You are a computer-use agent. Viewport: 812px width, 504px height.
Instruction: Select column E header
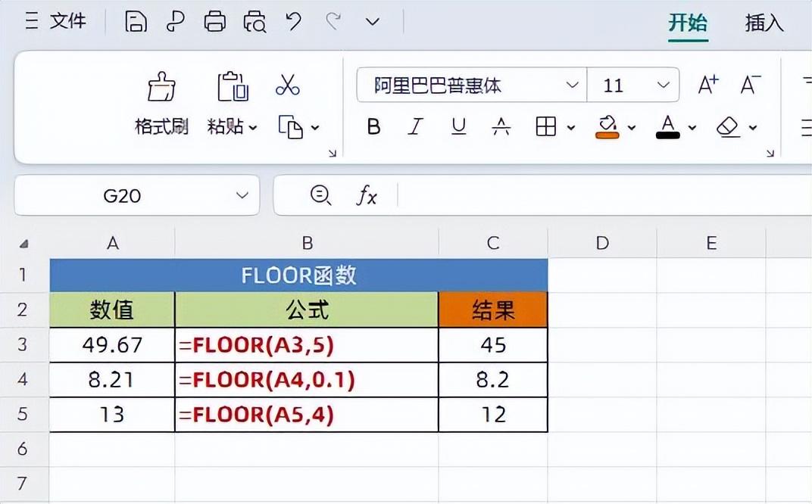[x=711, y=243]
